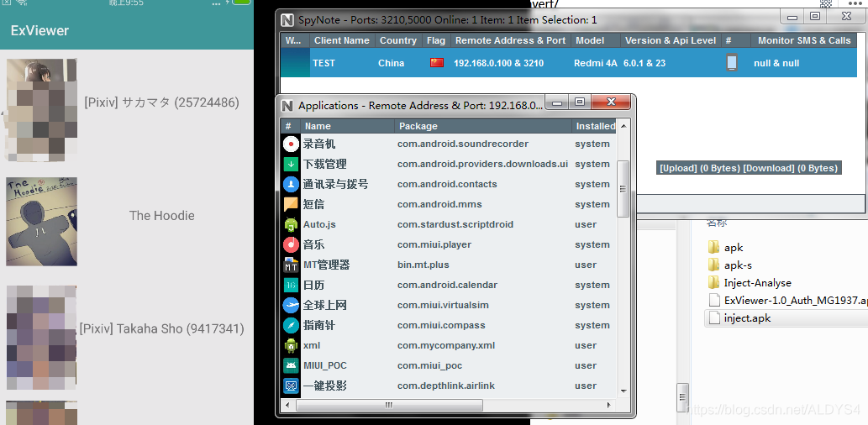Click the MIUI_POC app icon
Image resolution: width=868 pixels, height=425 pixels.
[x=291, y=366]
